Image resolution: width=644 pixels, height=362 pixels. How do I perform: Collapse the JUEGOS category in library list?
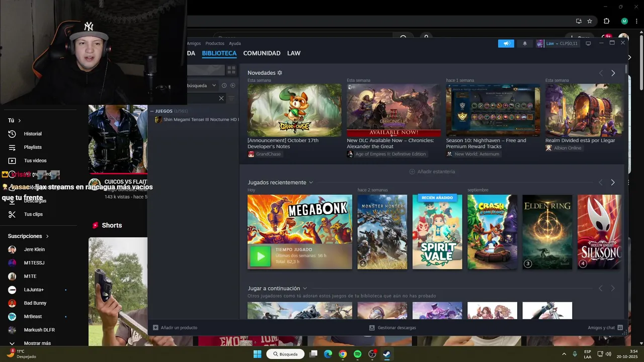tap(152, 111)
